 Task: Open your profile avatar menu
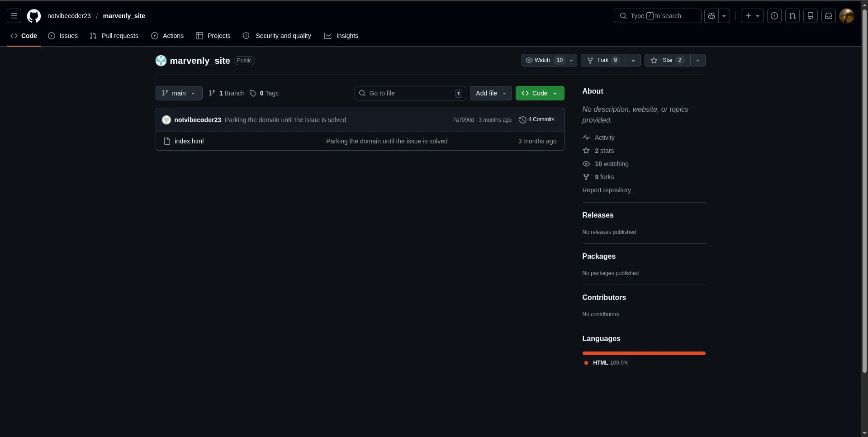847,16
